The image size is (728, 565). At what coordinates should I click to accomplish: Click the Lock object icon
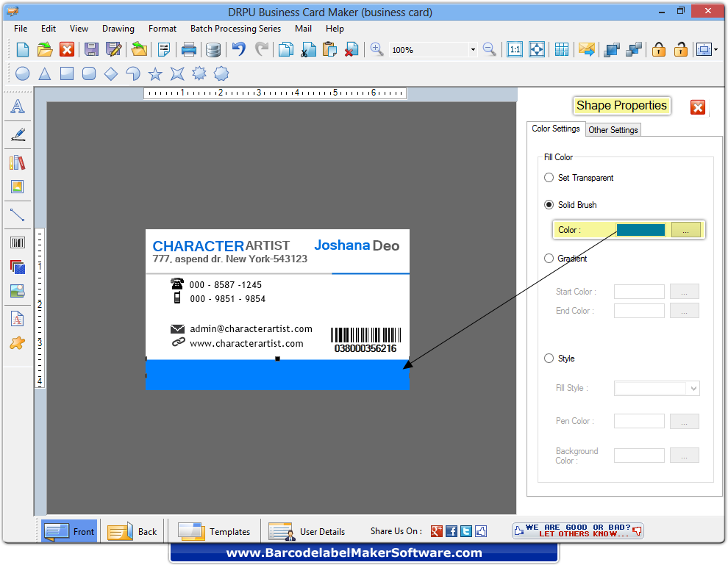[x=658, y=49]
